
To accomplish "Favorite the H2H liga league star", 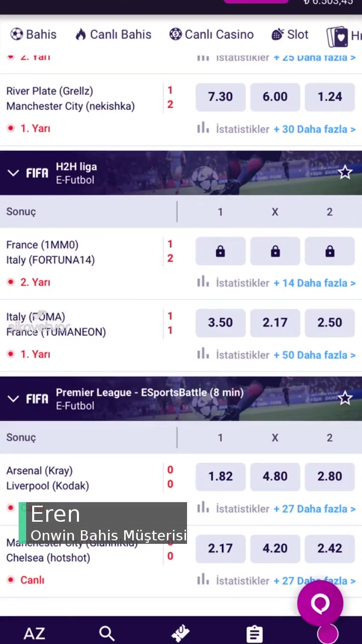I will coord(345,173).
